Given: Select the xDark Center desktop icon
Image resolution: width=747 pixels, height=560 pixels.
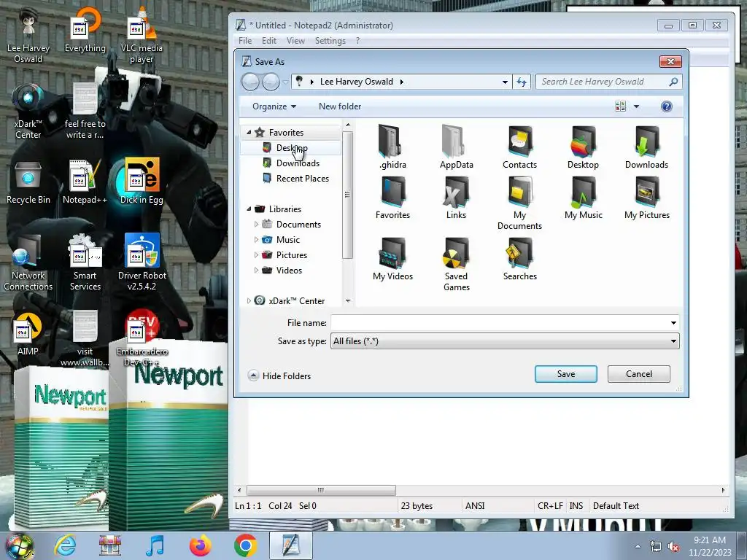Looking at the screenshot, I should tap(28, 112).
